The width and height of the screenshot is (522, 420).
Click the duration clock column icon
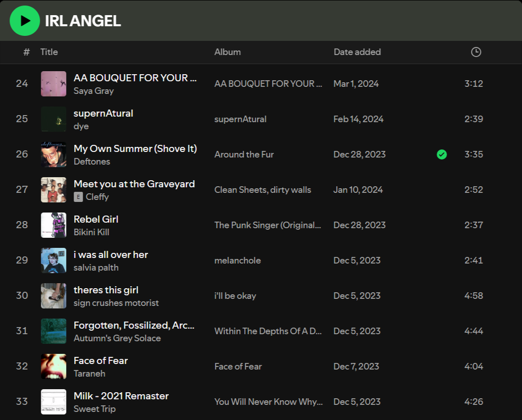point(476,52)
